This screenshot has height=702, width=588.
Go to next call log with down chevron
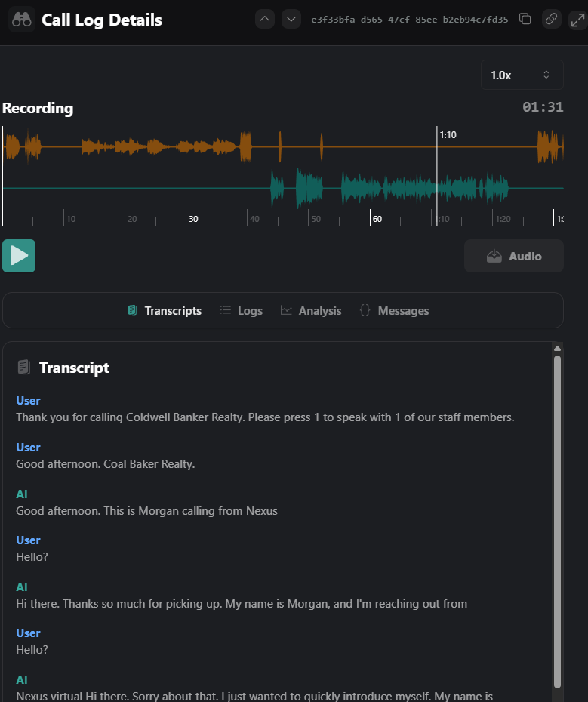(x=291, y=20)
